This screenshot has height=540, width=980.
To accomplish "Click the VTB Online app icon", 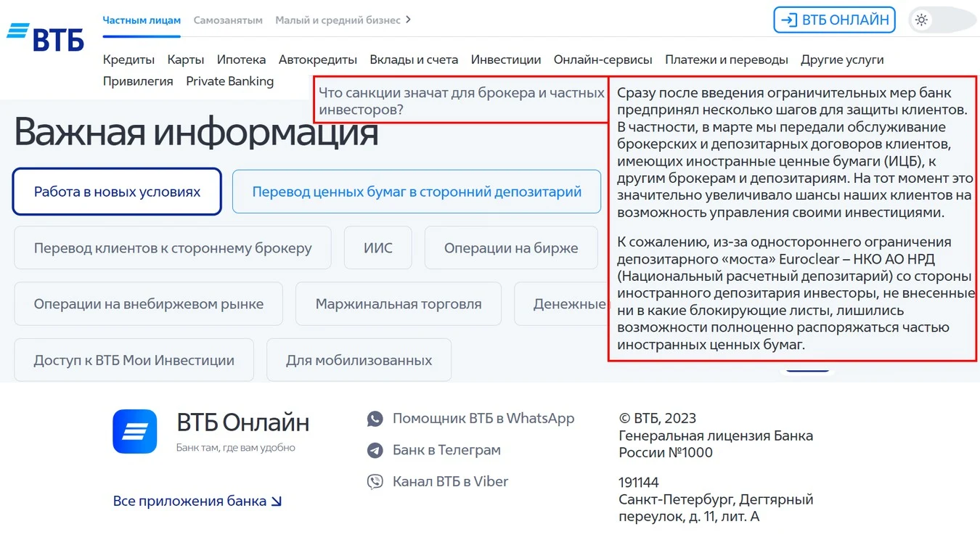I will click(134, 431).
